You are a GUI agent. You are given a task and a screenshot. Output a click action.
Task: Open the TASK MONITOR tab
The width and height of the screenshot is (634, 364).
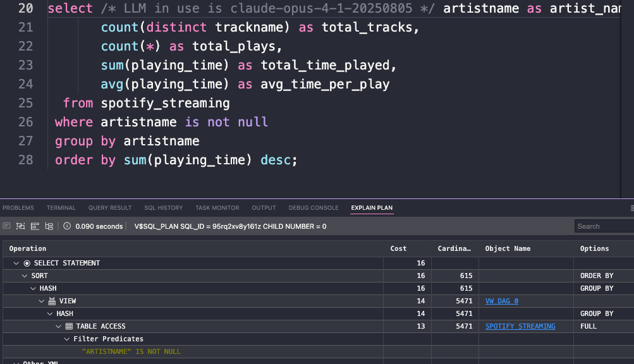click(x=217, y=208)
